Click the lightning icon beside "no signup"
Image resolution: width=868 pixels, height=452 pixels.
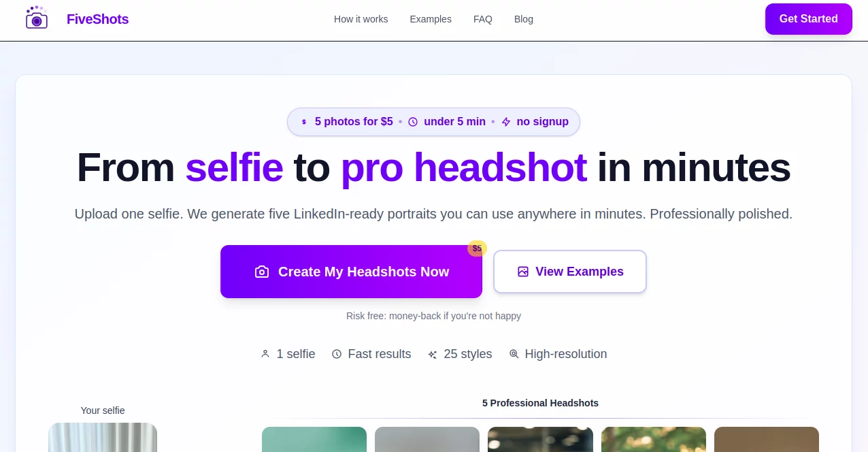[505, 122]
